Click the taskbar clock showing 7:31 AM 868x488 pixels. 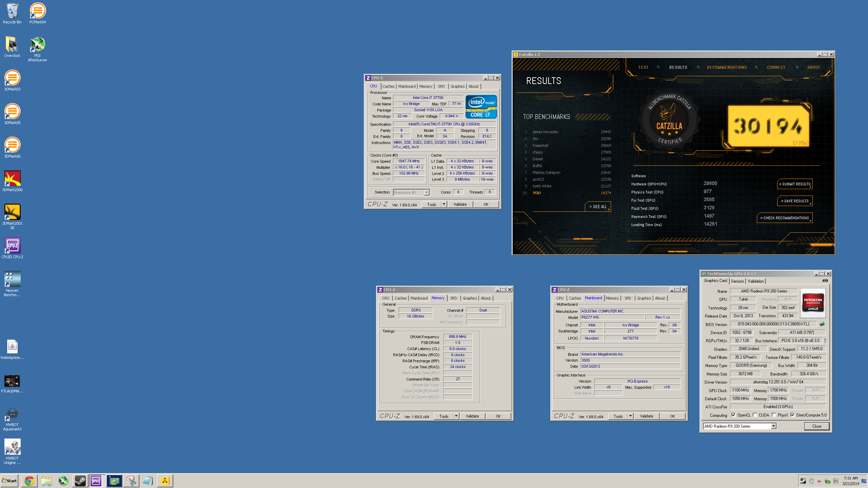click(851, 481)
